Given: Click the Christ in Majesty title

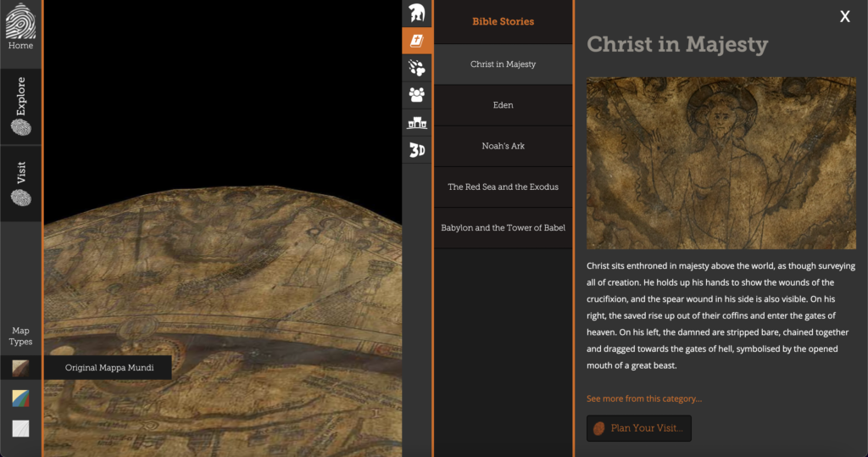Looking at the screenshot, I should (x=677, y=44).
